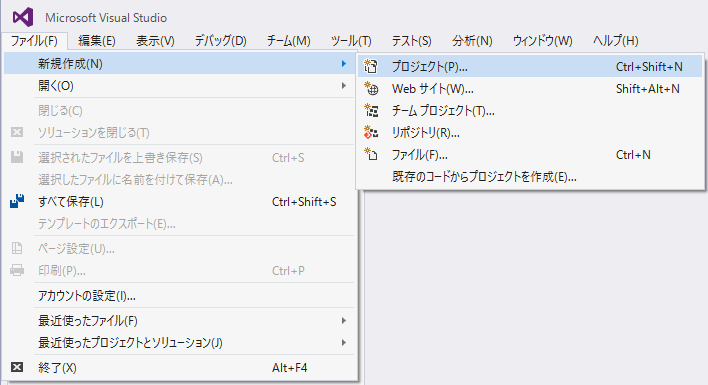Click the すべて保存 floppy disks icon

pyautogui.click(x=17, y=201)
